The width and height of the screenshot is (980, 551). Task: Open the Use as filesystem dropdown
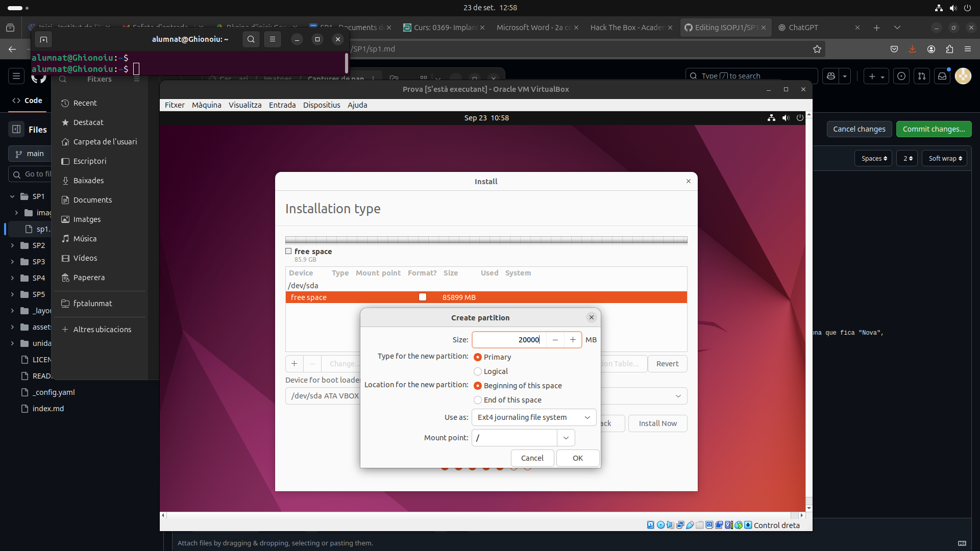[534, 417]
